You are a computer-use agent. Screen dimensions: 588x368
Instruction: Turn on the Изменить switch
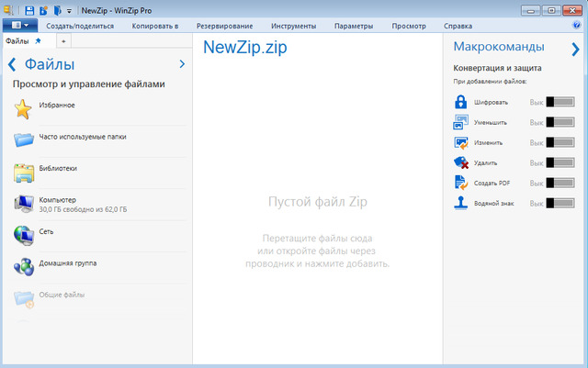click(x=560, y=142)
